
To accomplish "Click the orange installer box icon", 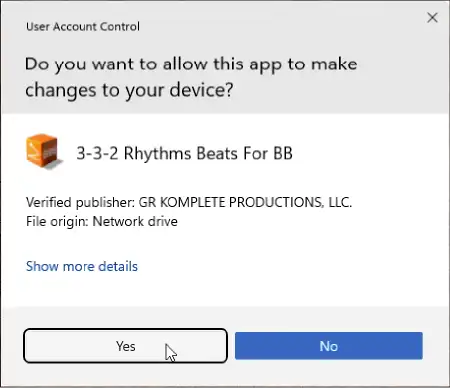I will click(44, 152).
